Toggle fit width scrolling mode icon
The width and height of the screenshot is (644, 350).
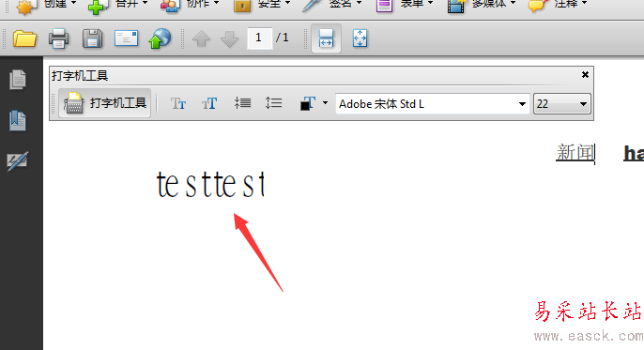pyautogui.click(x=326, y=38)
